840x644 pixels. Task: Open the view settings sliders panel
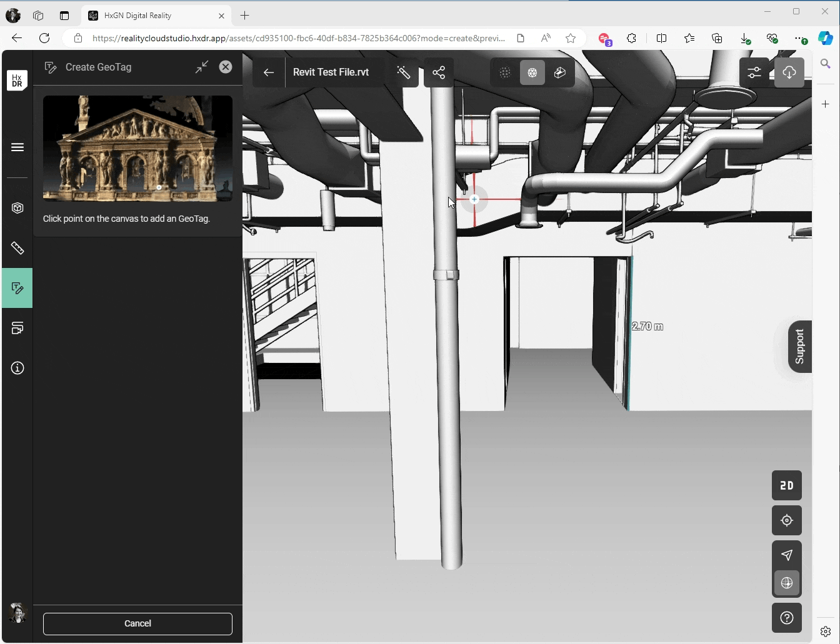pyautogui.click(x=754, y=72)
